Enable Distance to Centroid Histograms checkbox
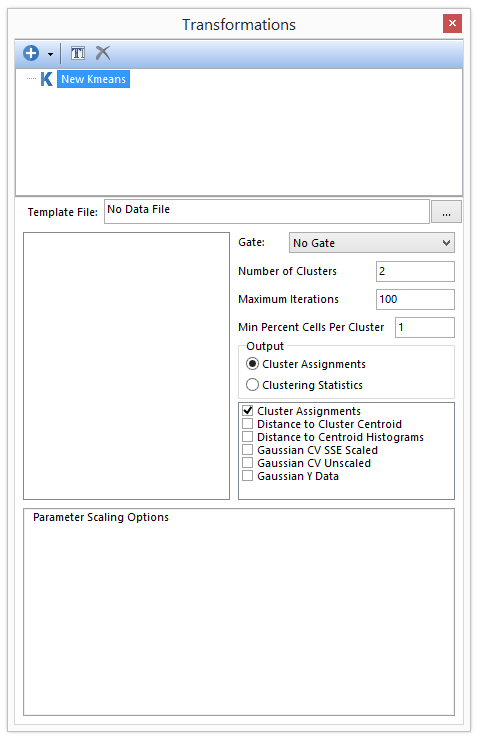The height and width of the screenshot is (742, 484). coord(247,436)
